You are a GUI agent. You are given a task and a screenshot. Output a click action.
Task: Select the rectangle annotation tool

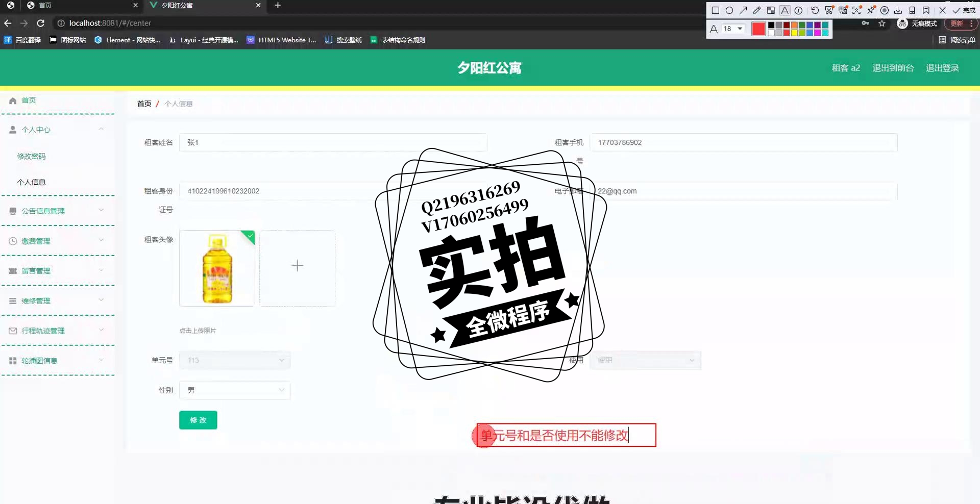715,10
